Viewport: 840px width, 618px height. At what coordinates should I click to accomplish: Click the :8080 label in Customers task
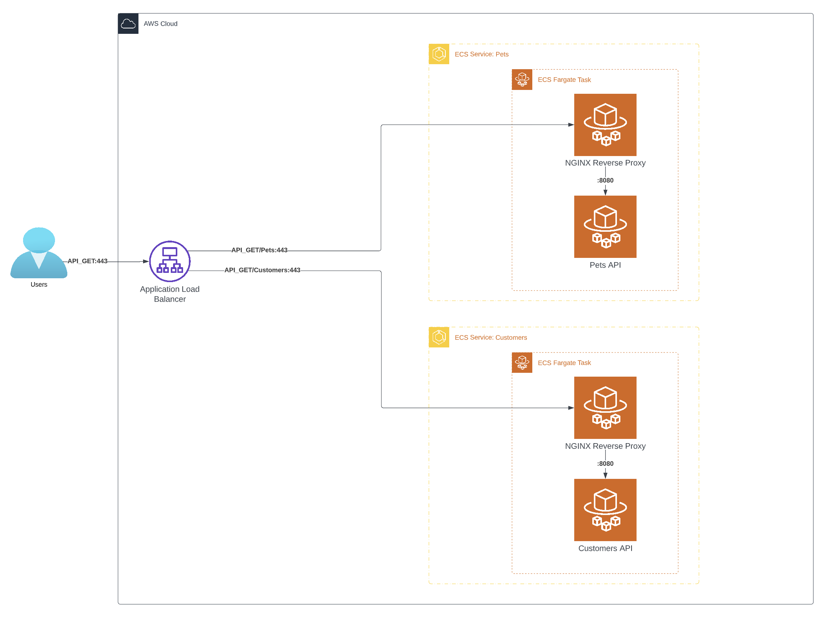pyautogui.click(x=605, y=463)
